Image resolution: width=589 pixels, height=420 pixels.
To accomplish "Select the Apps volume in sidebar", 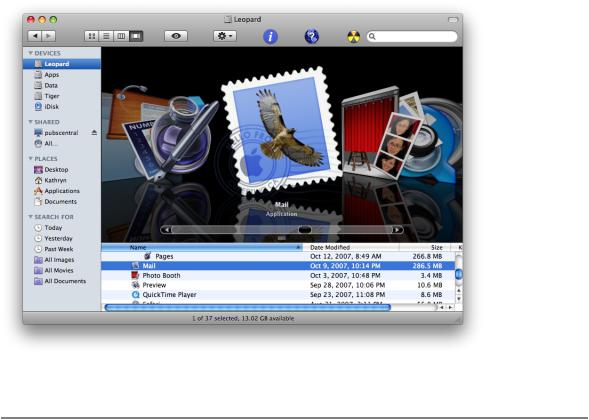I will [x=62, y=75].
